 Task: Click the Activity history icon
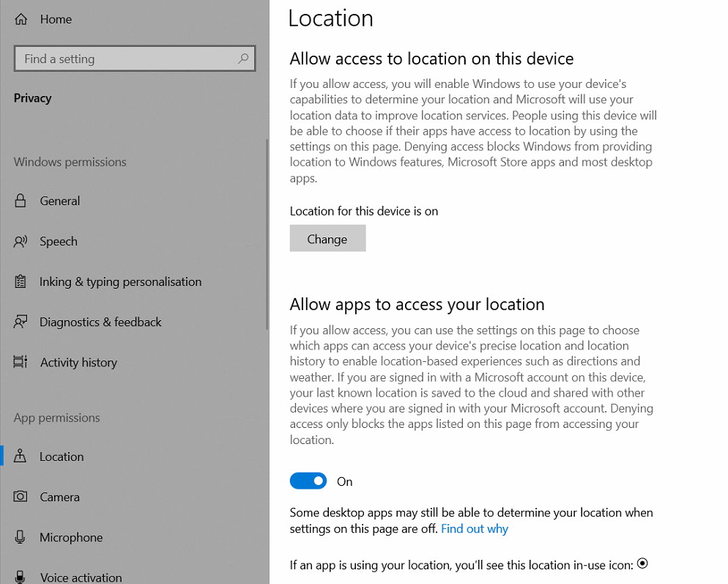(x=21, y=362)
